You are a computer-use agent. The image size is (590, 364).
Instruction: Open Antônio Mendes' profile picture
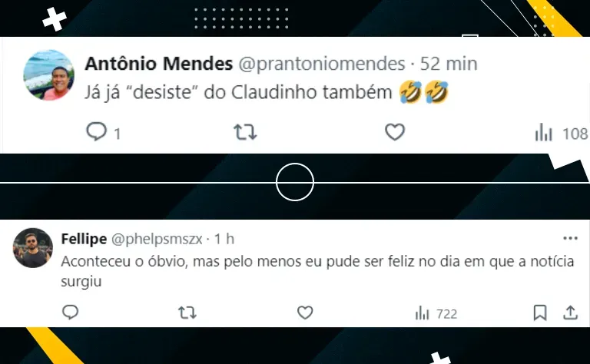pyautogui.click(x=48, y=74)
